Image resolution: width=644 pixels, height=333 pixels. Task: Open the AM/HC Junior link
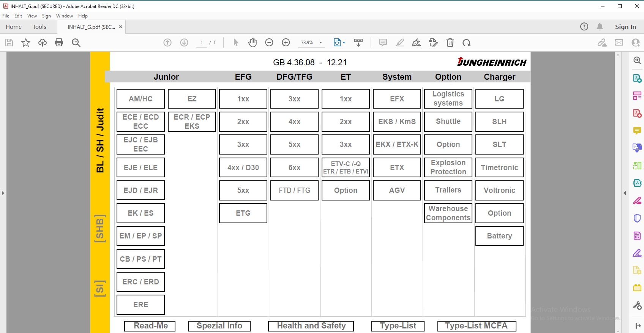pyautogui.click(x=140, y=99)
